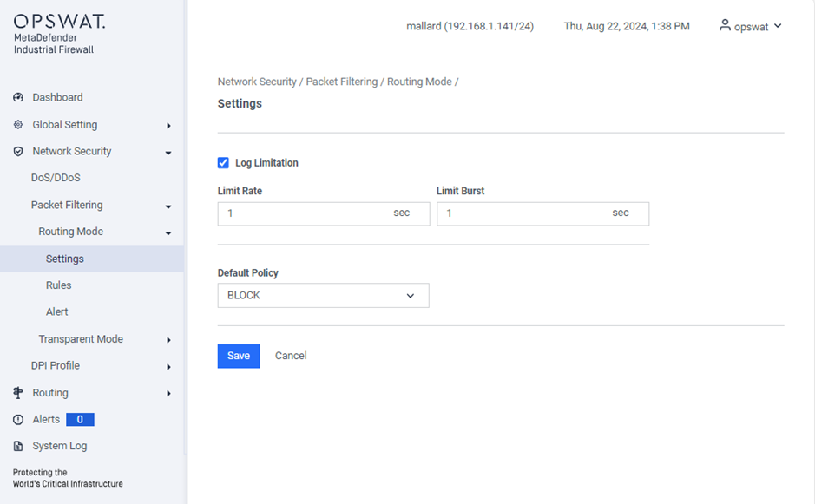Open the Default Policy BLOCK dropdown
This screenshot has width=815, height=504.
click(x=323, y=296)
